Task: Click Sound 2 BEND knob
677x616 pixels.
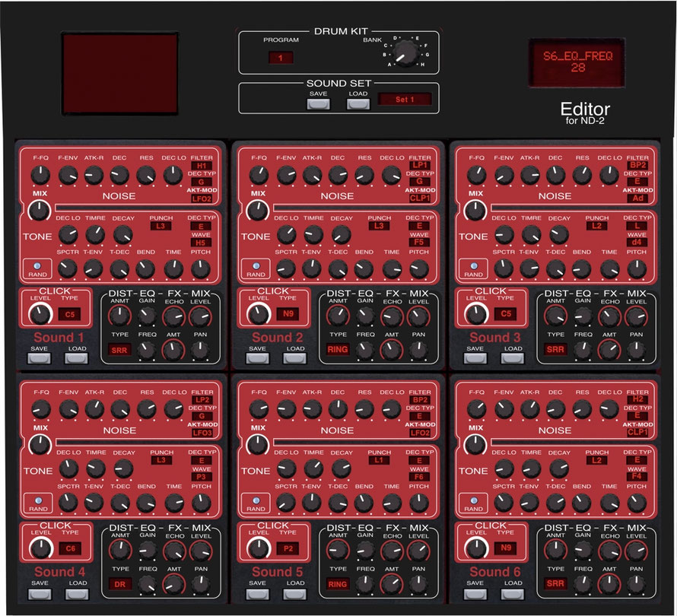Action: point(364,269)
